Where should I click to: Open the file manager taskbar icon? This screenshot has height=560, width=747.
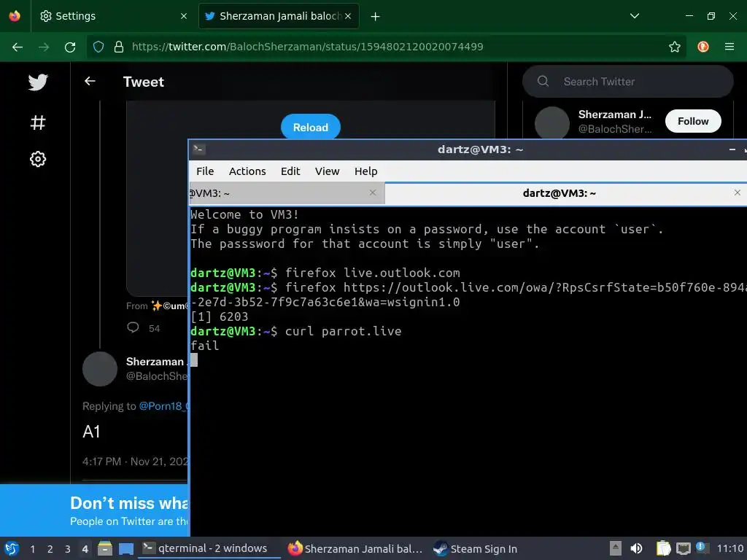coord(105,548)
